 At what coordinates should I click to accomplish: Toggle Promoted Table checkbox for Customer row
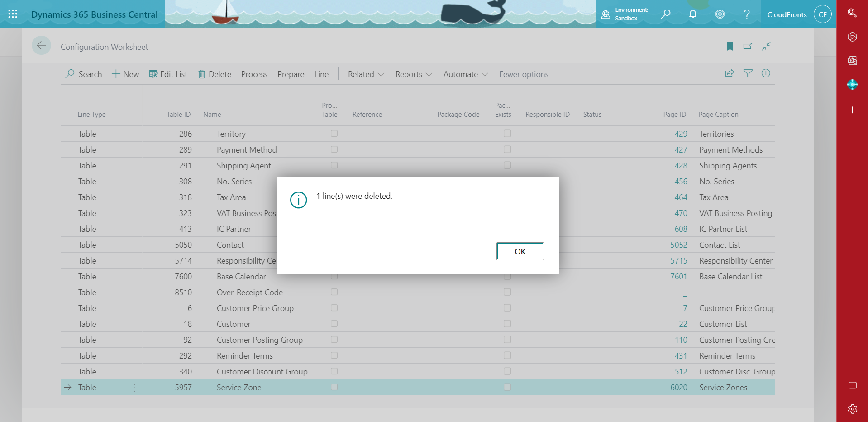click(334, 324)
